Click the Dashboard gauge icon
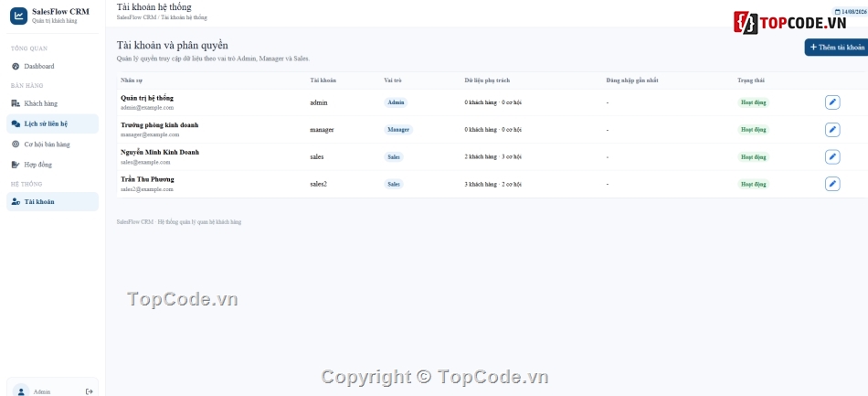 point(16,67)
